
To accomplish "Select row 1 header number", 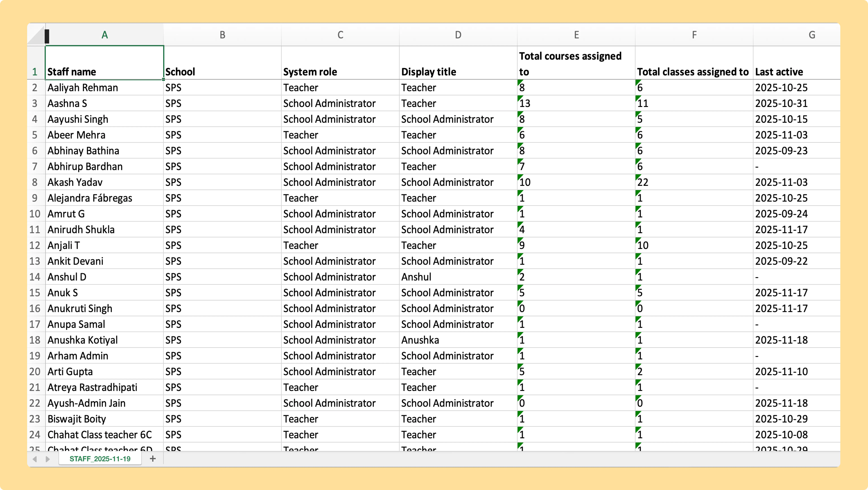I will coord(36,63).
